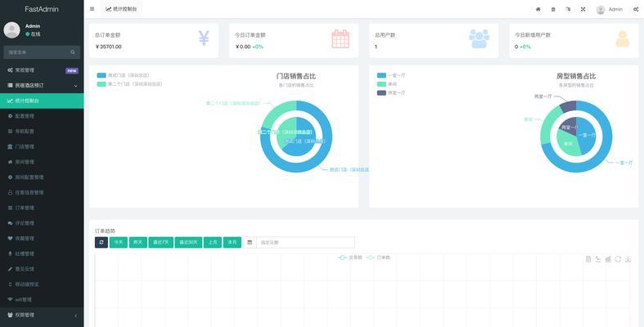Toggle 第二个门店 legend in store sales chart

click(129, 83)
